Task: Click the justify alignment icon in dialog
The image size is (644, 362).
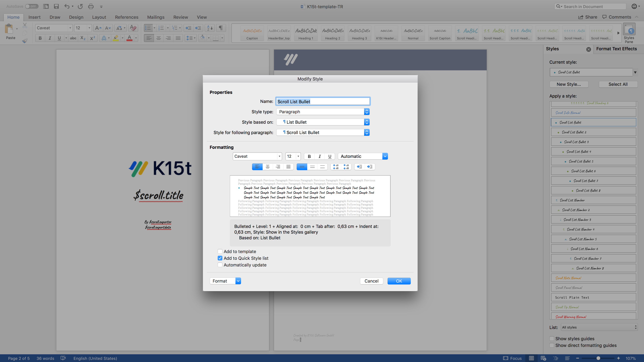Action: click(288, 167)
